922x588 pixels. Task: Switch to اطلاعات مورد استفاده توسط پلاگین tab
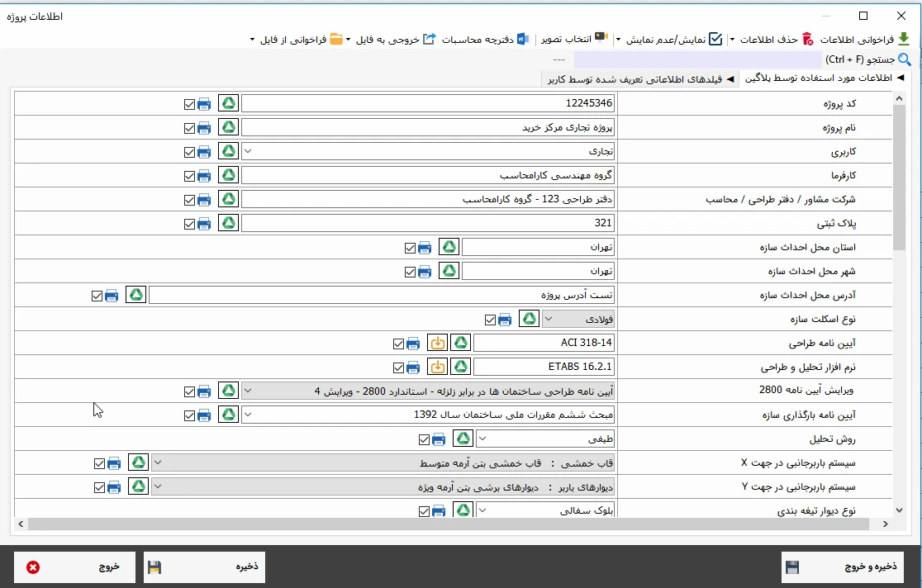[x=825, y=78]
